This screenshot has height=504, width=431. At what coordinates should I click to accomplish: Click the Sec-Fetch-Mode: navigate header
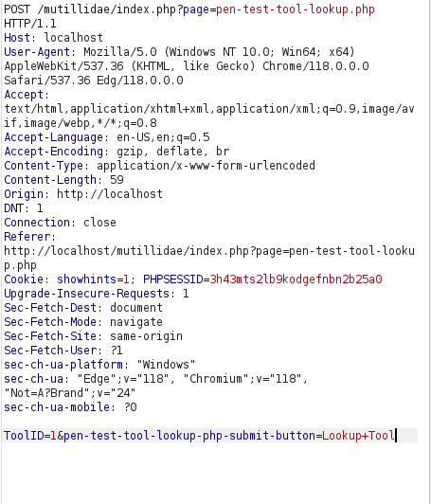(83, 322)
